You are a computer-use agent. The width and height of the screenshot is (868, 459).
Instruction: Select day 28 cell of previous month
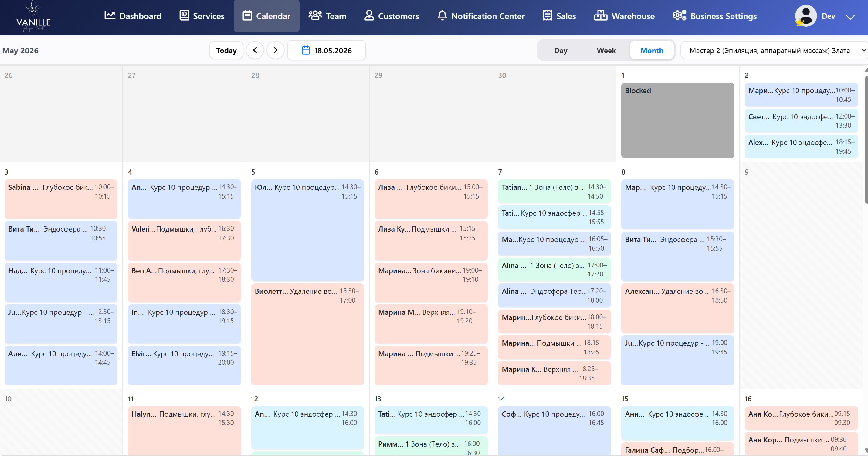click(x=308, y=114)
